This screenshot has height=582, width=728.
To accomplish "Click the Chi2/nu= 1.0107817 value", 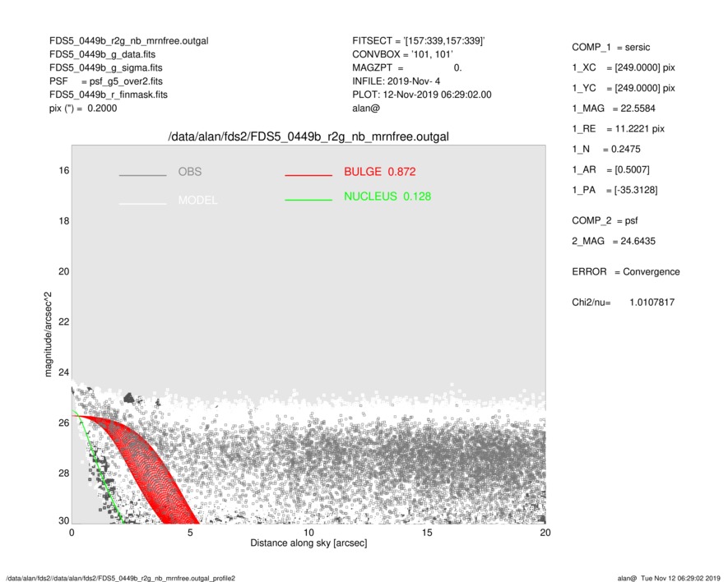I will click(623, 303).
